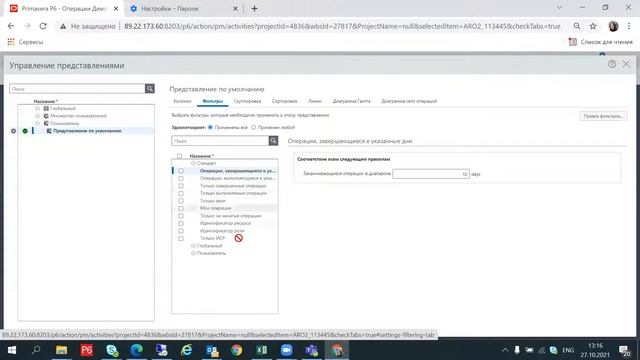The width and height of the screenshot is (640, 360).
Task: Open Windows taskbar search
Action: click(36, 350)
